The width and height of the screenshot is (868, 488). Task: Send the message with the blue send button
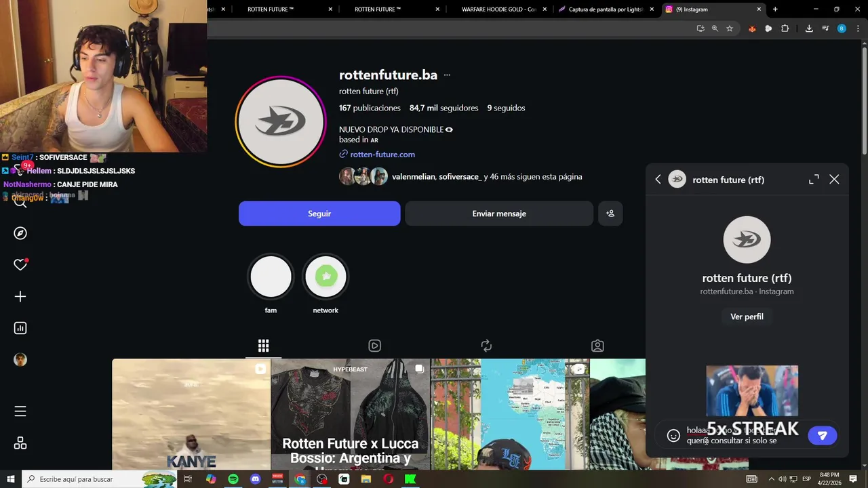click(823, 436)
